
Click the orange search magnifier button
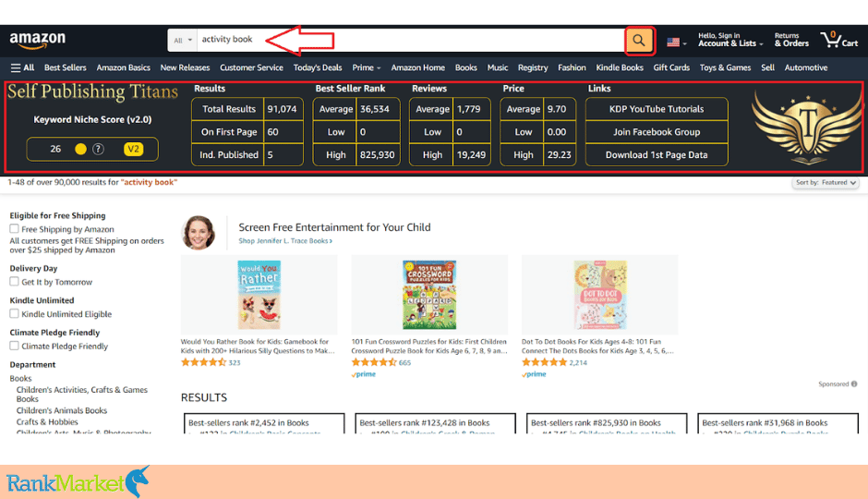click(x=639, y=41)
